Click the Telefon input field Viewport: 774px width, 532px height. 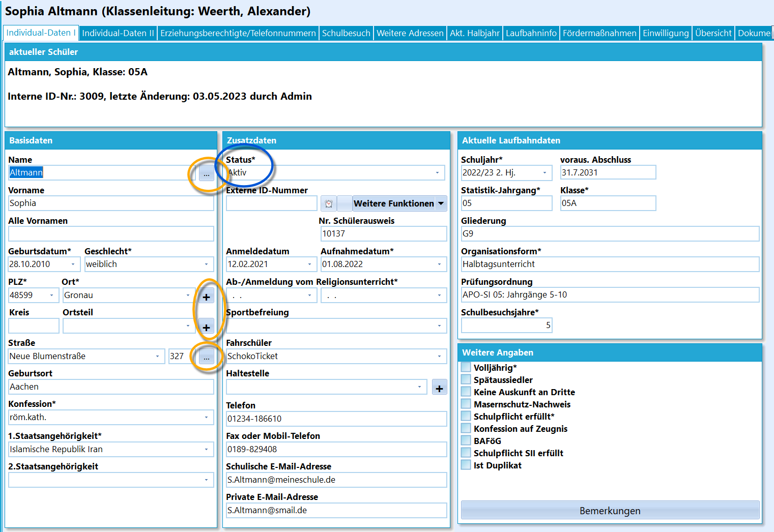pos(336,419)
